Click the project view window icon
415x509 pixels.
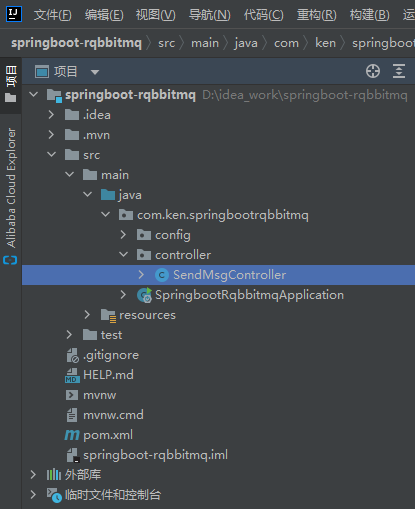tap(42, 72)
